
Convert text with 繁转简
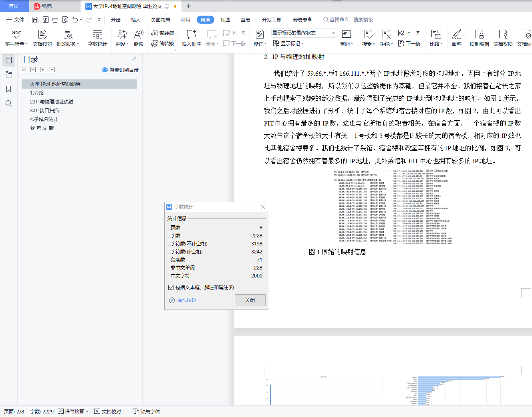[x=163, y=33]
